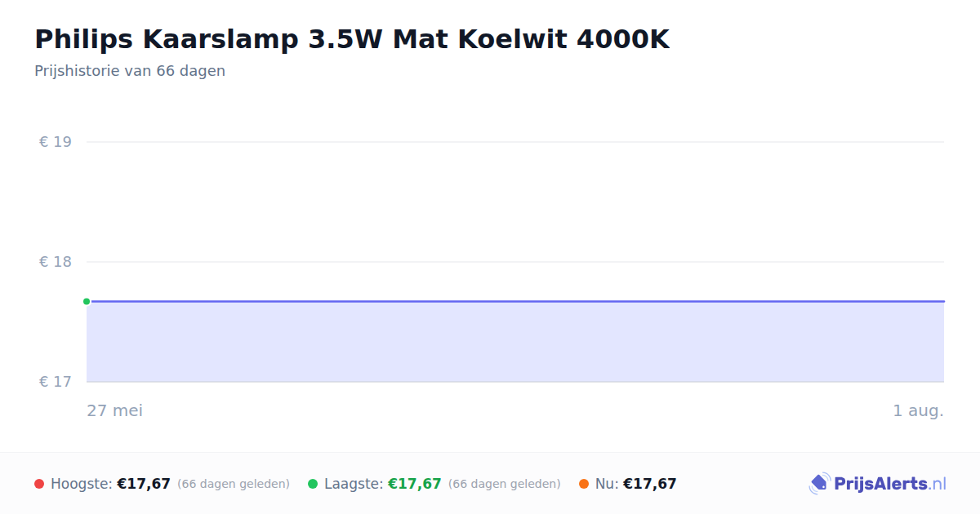
Task: Click the Nu €17,67 current price
Action: coord(650,484)
